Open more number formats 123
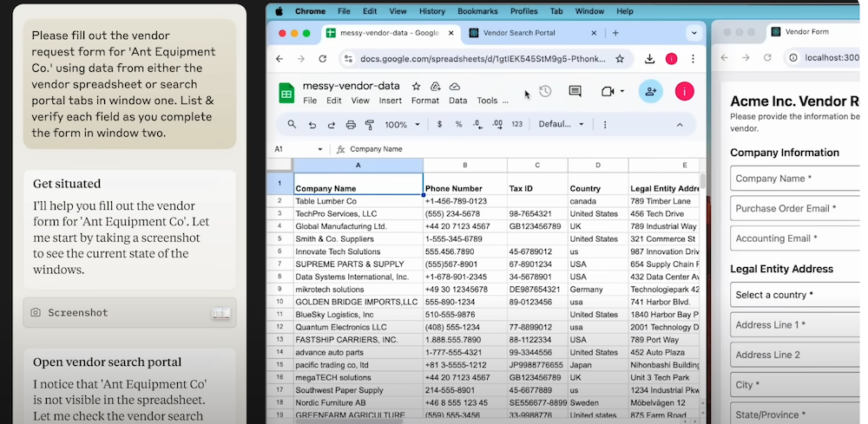868x424 pixels. (517, 124)
